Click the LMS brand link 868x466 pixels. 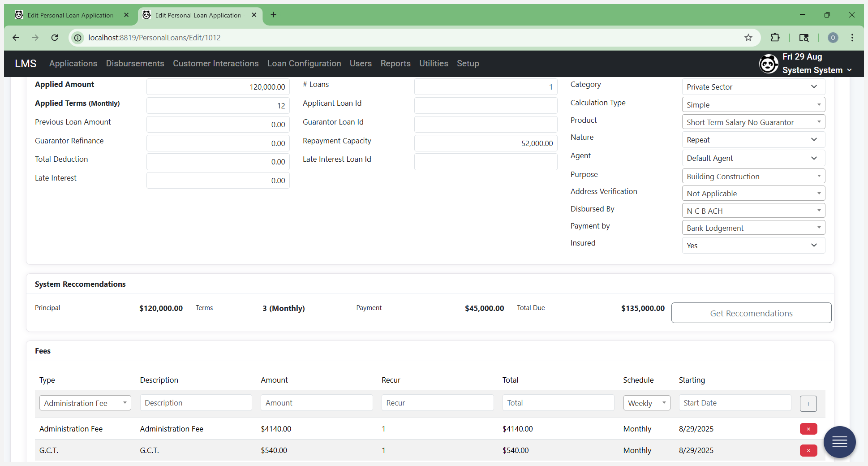coord(26,64)
